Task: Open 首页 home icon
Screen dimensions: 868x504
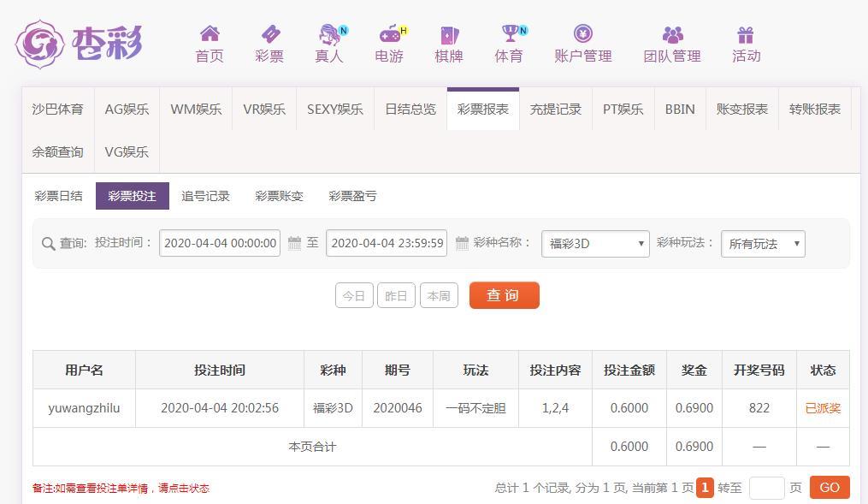Action: (210, 34)
